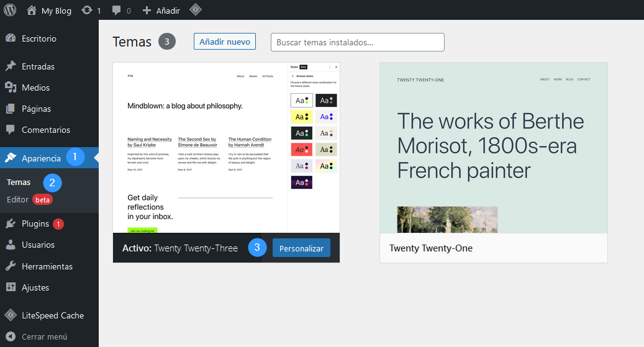Open the Comentarios section
Image resolution: width=644 pixels, height=347 pixels.
(49, 130)
